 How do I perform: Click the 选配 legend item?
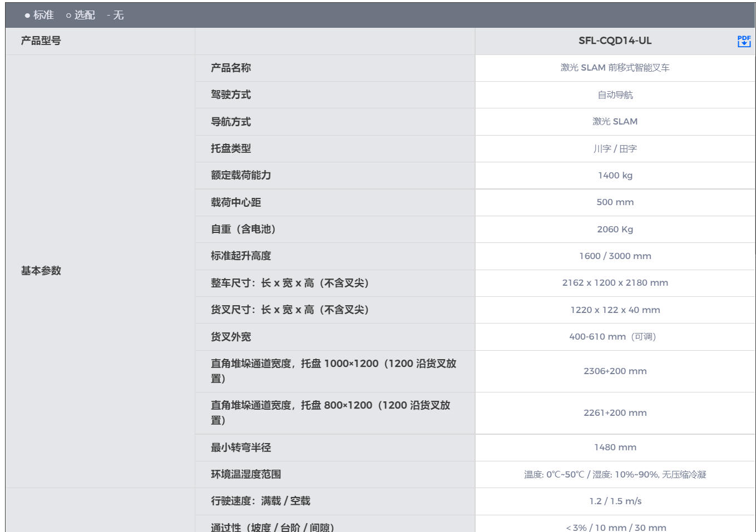[81, 15]
